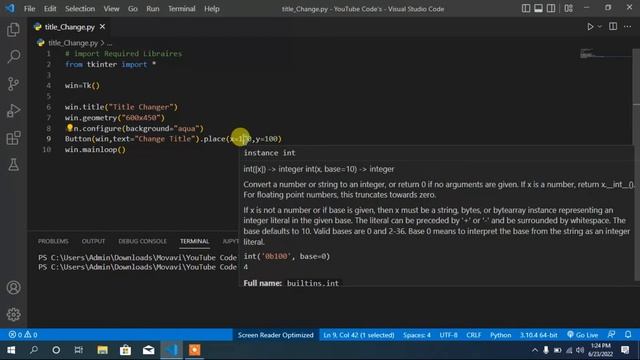
Task: Open the Help menu
Action: [x=211, y=9]
